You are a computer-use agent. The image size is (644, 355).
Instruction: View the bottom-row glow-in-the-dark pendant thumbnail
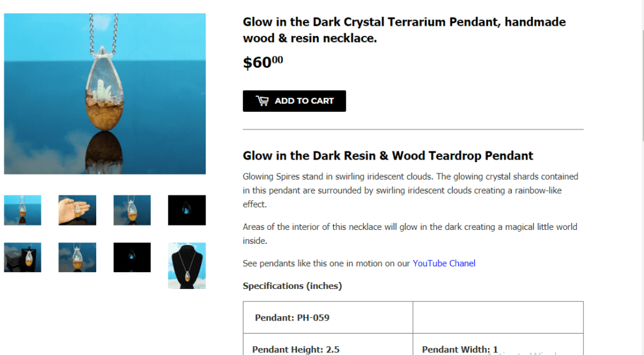click(132, 258)
